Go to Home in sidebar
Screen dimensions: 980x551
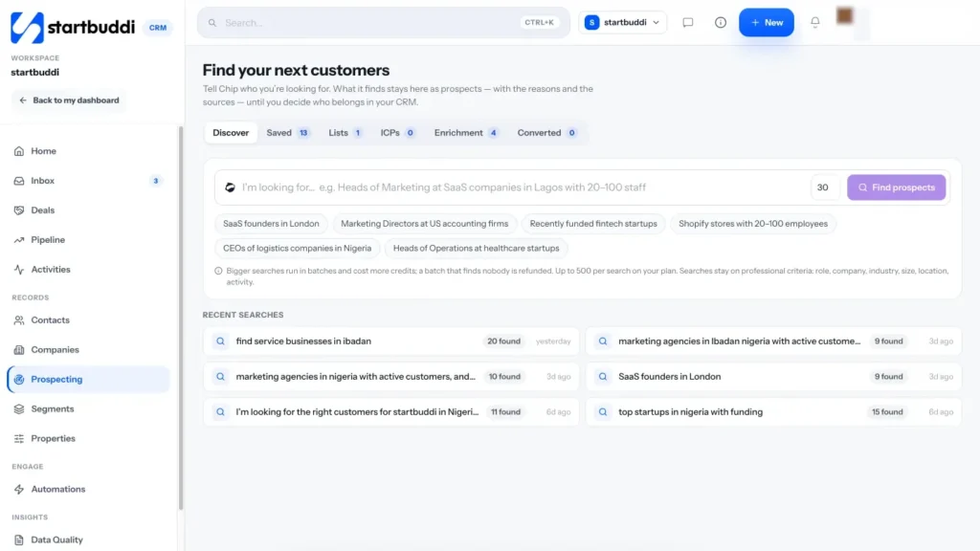(89, 151)
